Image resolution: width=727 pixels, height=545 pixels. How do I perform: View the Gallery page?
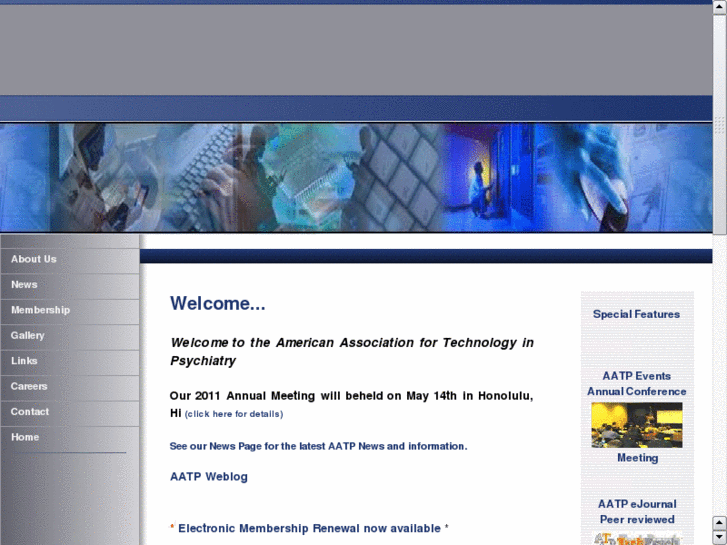point(70,337)
